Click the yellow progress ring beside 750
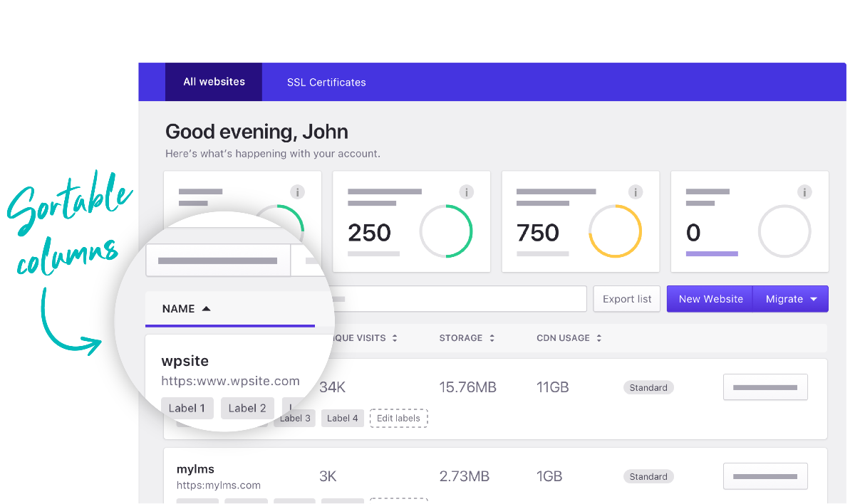855x504 pixels. pos(615,231)
